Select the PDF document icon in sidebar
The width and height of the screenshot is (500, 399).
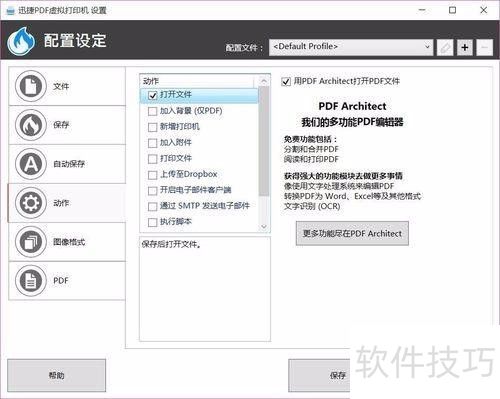point(31,281)
